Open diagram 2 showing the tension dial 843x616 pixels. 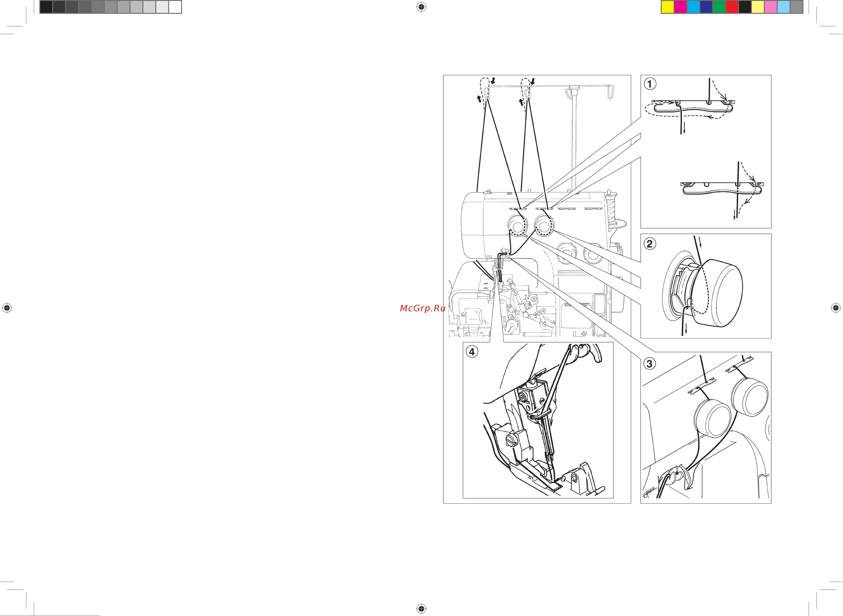[x=706, y=286]
